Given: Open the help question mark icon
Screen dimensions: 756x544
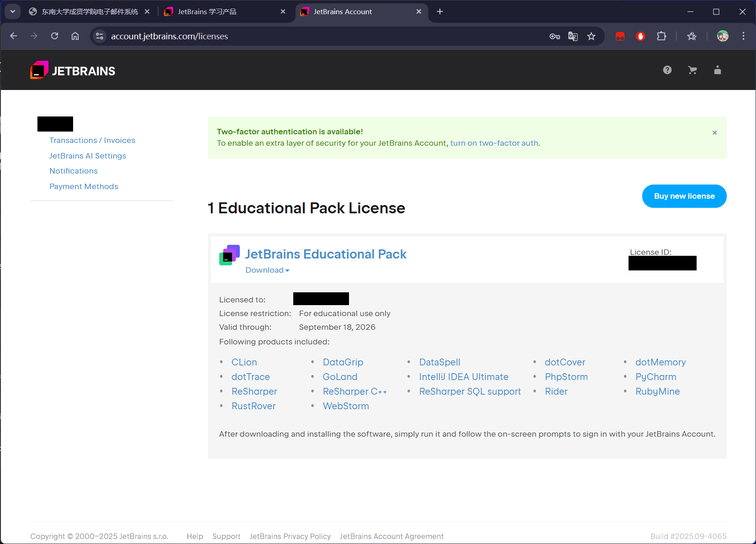Looking at the screenshot, I should point(667,70).
